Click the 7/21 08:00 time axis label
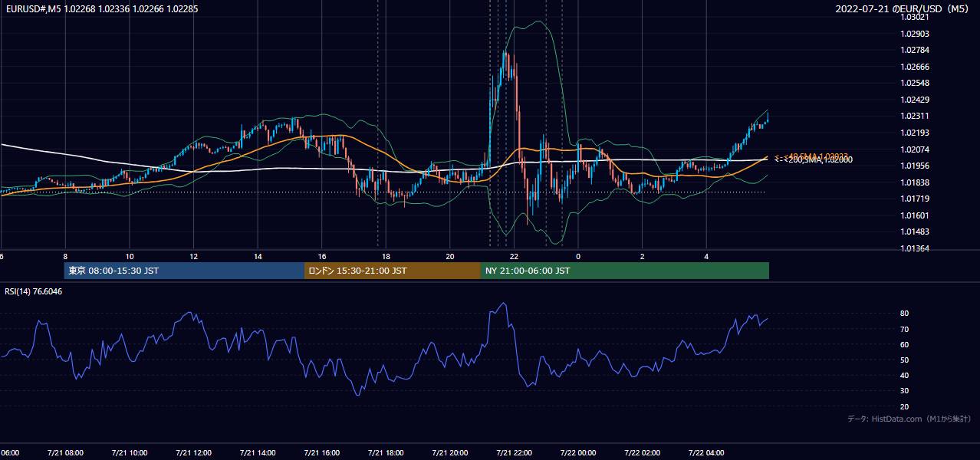The height and width of the screenshot is (460, 980). coord(64,453)
